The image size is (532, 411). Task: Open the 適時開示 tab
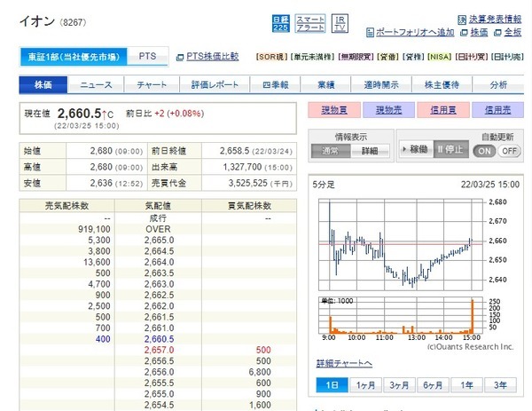(x=381, y=85)
